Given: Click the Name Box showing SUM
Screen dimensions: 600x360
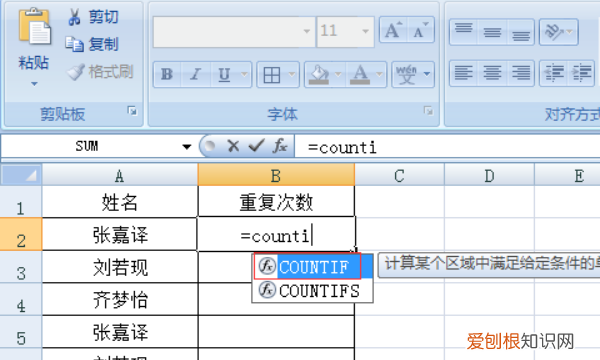Looking at the screenshot, I should (x=90, y=147).
